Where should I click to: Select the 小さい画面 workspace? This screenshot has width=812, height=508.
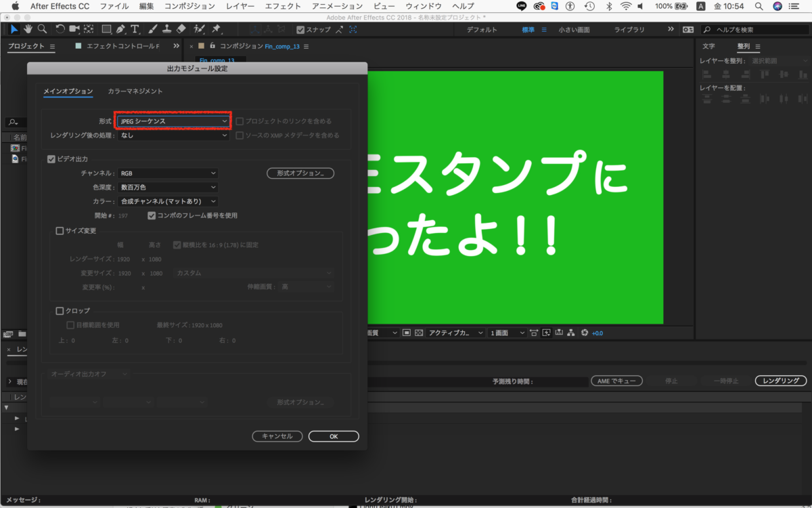tap(574, 30)
